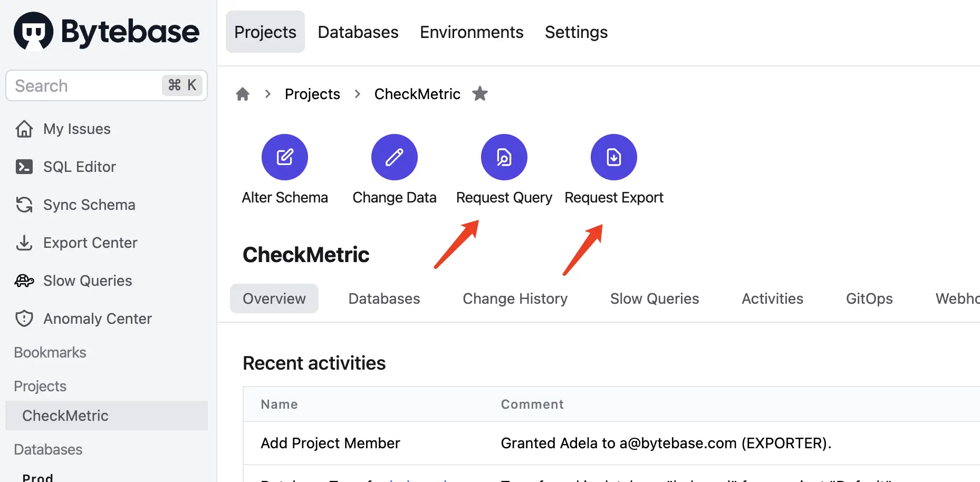Open Anomaly Center in the sidebar
The height and width of the screenshot is (482, 980).
[x=97, y=319]
